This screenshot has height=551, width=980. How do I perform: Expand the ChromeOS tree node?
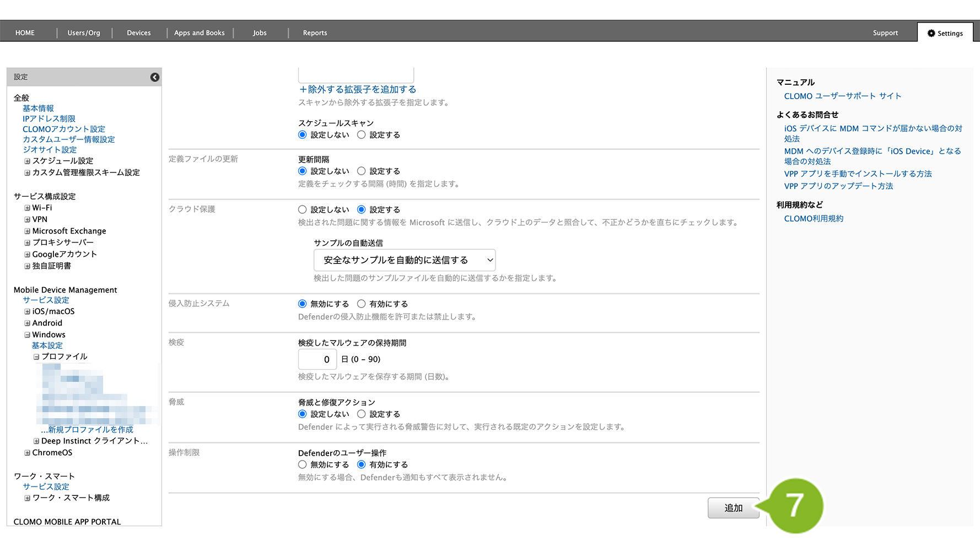tap(27, 453)
